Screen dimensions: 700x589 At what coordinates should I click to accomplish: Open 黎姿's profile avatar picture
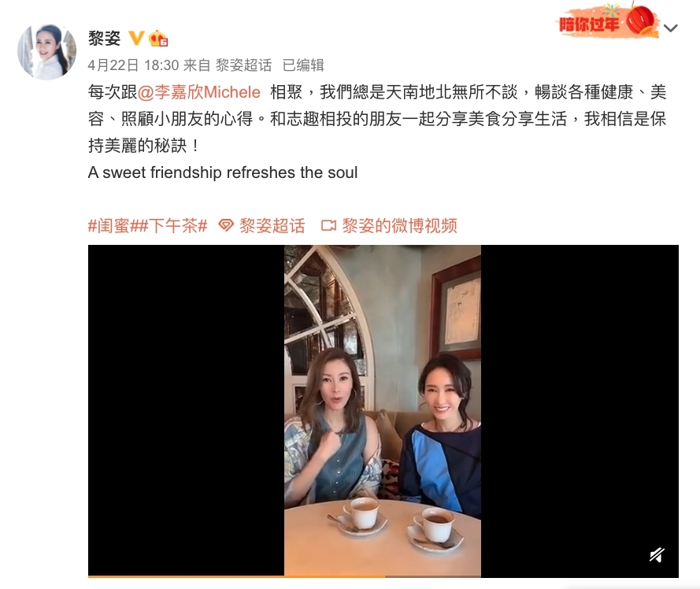[x=46, y=52]
